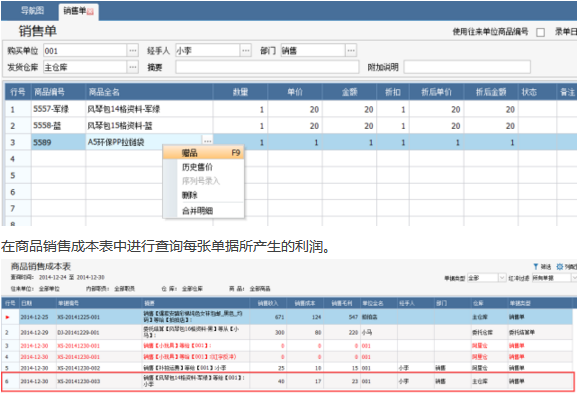Screen dimensions: 584x393
Task: Click the 销售收入 column header in cost report
Action: coord(267,303)
